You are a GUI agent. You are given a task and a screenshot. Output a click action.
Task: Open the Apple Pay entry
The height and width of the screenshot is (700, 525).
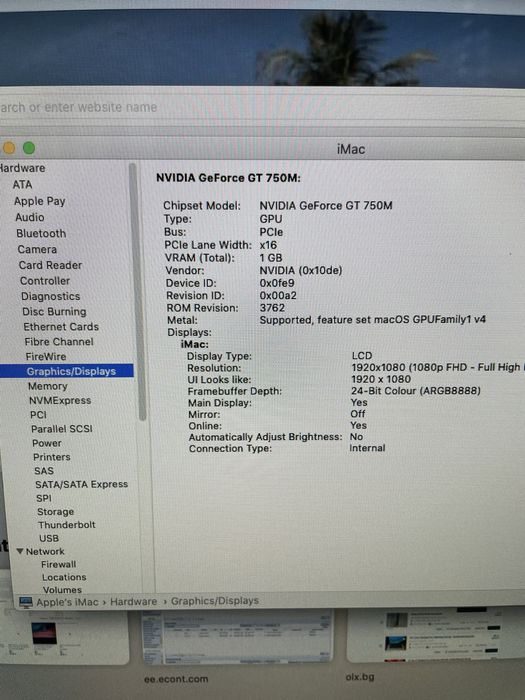pos(40,201)
